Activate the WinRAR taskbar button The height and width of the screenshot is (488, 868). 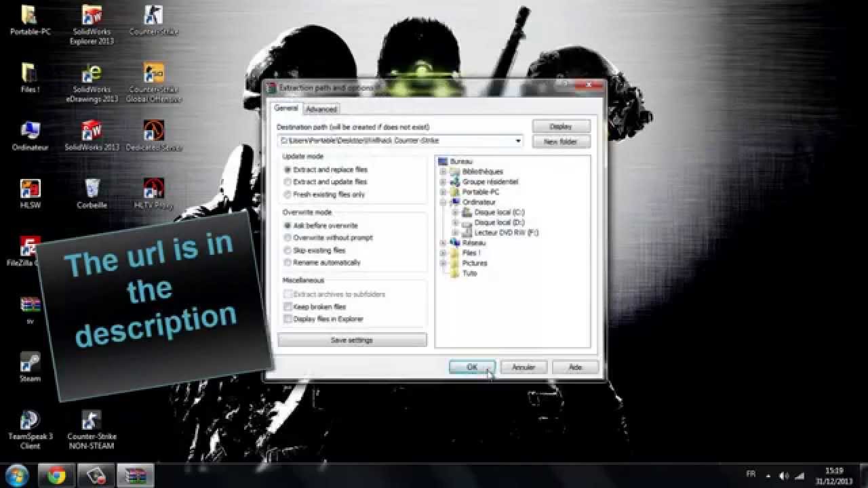click(136, 476)
